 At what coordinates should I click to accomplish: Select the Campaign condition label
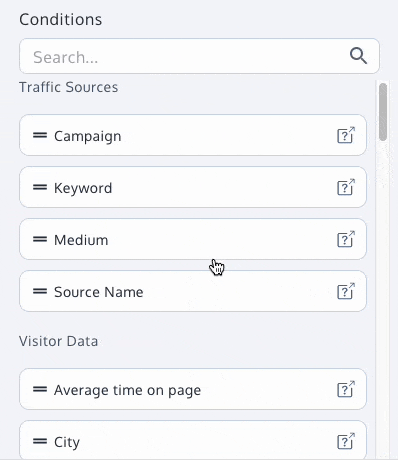[x=88, y=136]
